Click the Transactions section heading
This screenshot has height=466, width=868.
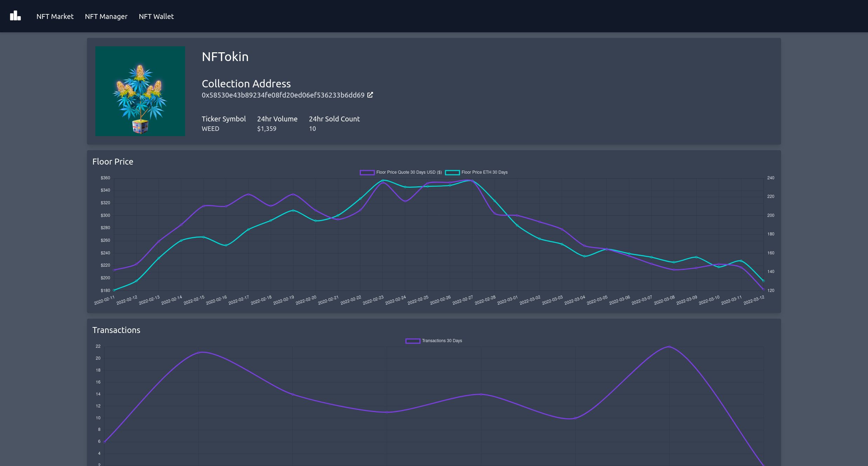(116, 330)
